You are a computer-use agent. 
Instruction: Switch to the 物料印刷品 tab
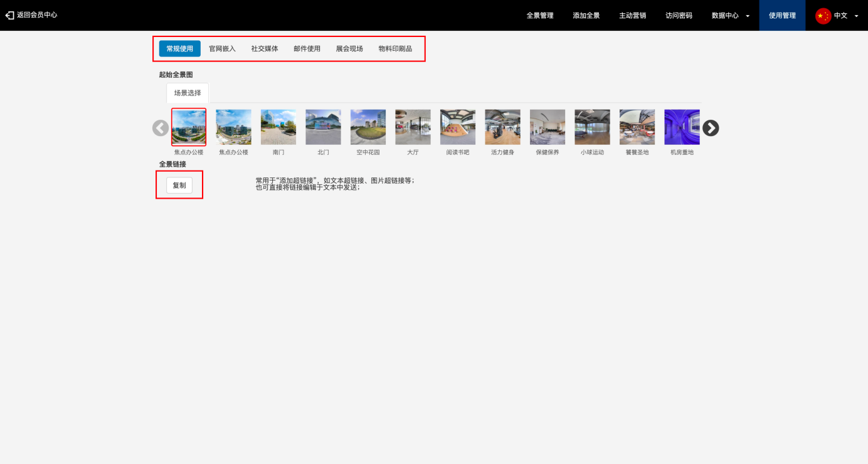[x=395, y=49]
